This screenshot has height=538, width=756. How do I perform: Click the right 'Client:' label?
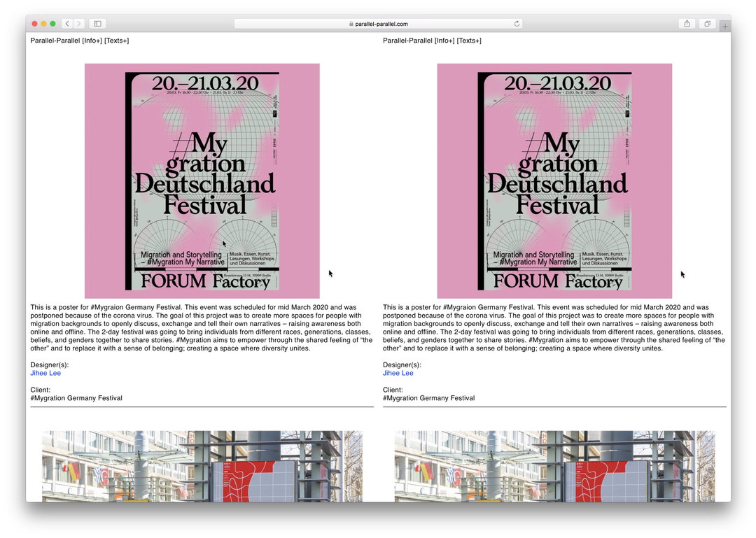pos(393,390)
